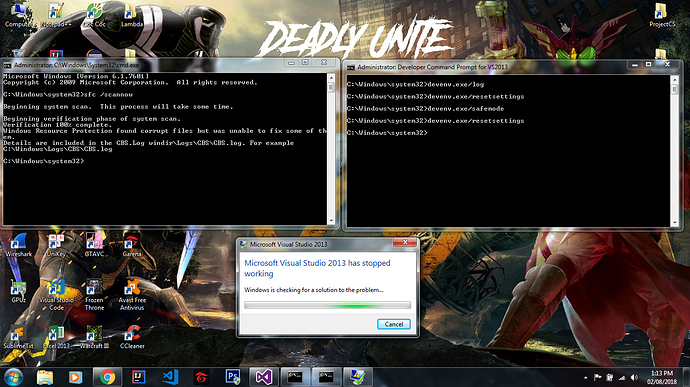Select the ProjectCS folder on desktop

pos(662,16)
